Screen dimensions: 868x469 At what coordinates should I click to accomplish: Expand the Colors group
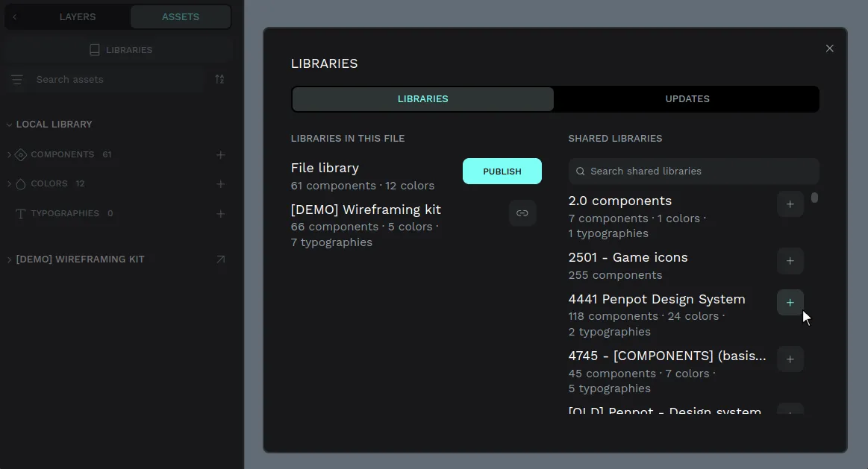(x=10, y=184)
